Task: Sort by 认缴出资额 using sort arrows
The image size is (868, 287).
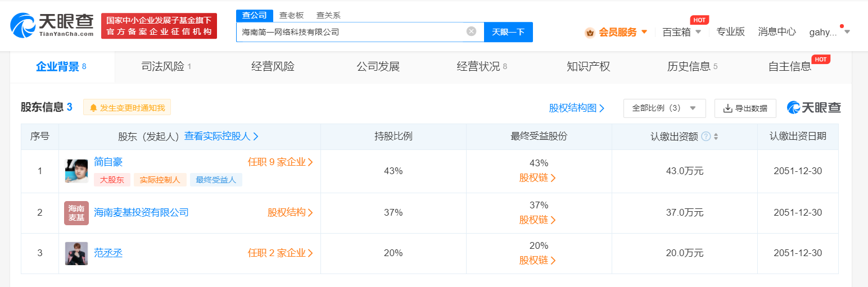Action: coord(716,136)
